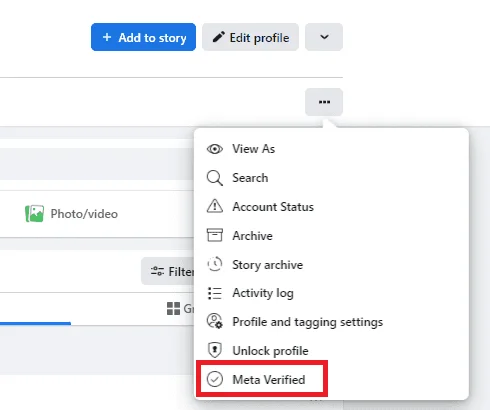Click the three-dots more options button
490x410 pixels.
point(324,102)
